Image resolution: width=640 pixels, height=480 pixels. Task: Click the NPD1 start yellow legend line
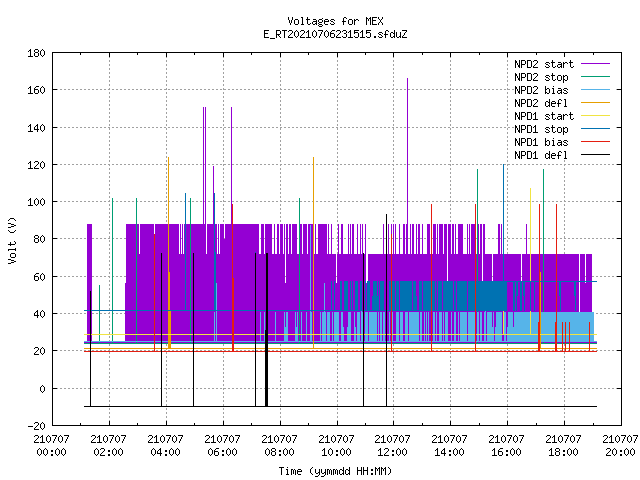coord(595,116)
